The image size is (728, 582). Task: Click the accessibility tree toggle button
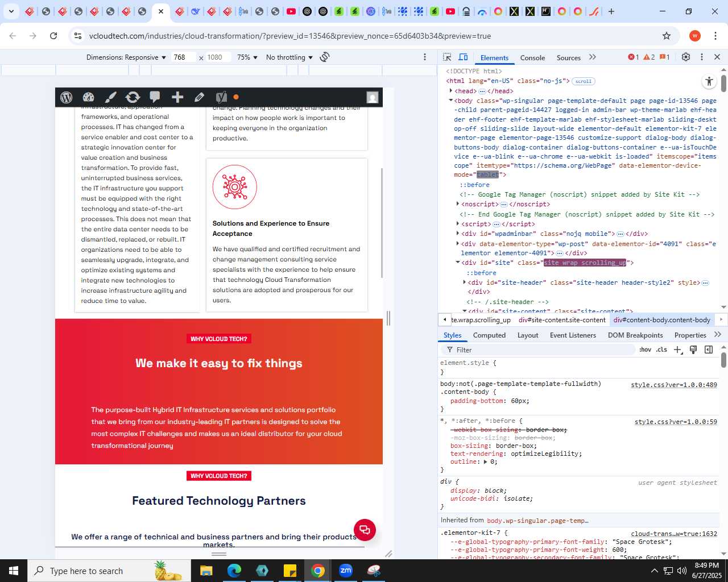point(709,81)
